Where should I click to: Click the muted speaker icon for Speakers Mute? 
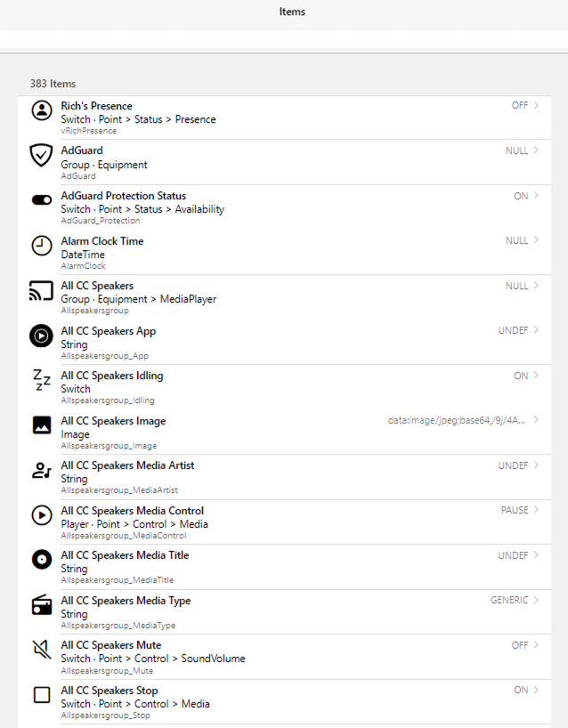[42, 651]
